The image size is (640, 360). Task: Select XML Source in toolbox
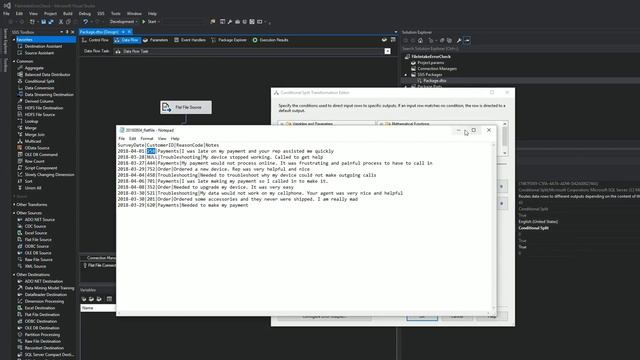35,267
